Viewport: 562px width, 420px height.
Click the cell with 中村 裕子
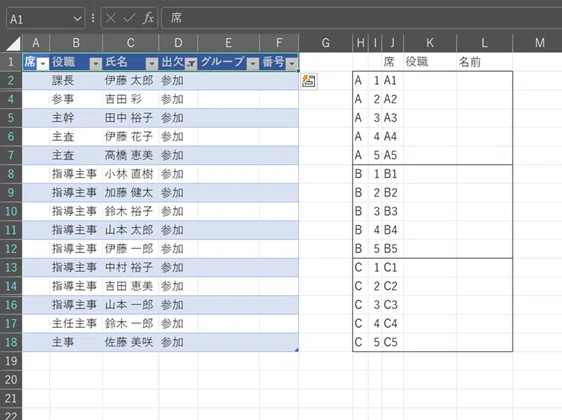(x=130, y=267)
